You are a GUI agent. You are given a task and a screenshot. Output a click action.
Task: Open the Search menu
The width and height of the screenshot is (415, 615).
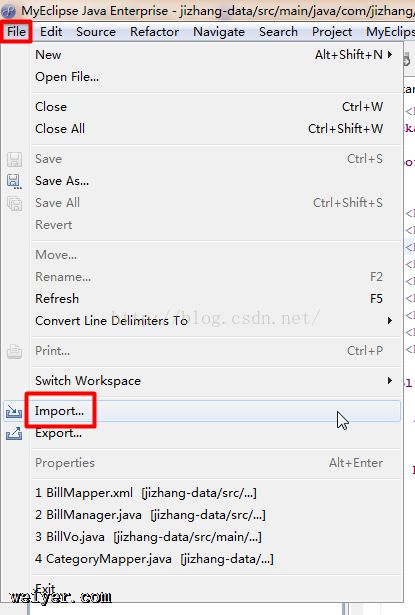click(278, 32)
